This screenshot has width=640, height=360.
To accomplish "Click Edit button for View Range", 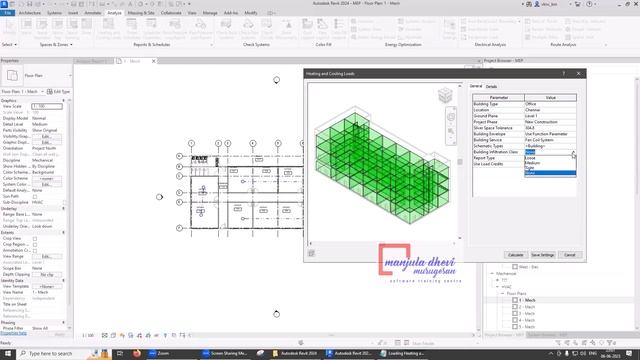I will click(x=47, y=256).
